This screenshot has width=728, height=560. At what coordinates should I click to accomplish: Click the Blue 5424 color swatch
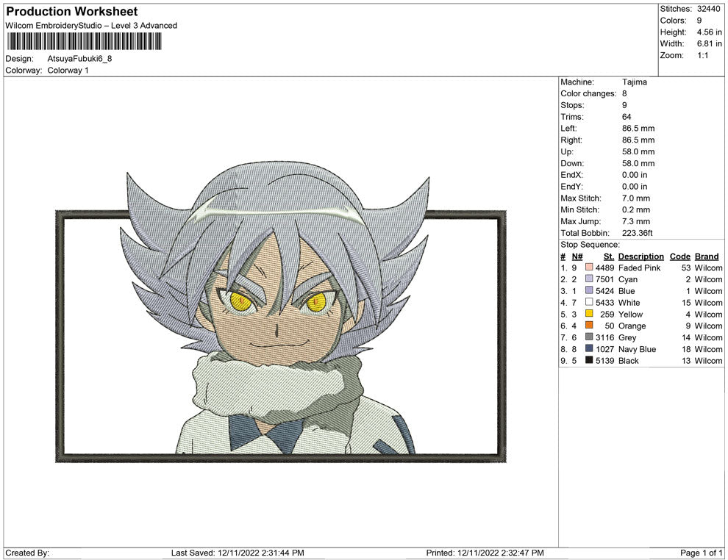(x=589, y=290)
